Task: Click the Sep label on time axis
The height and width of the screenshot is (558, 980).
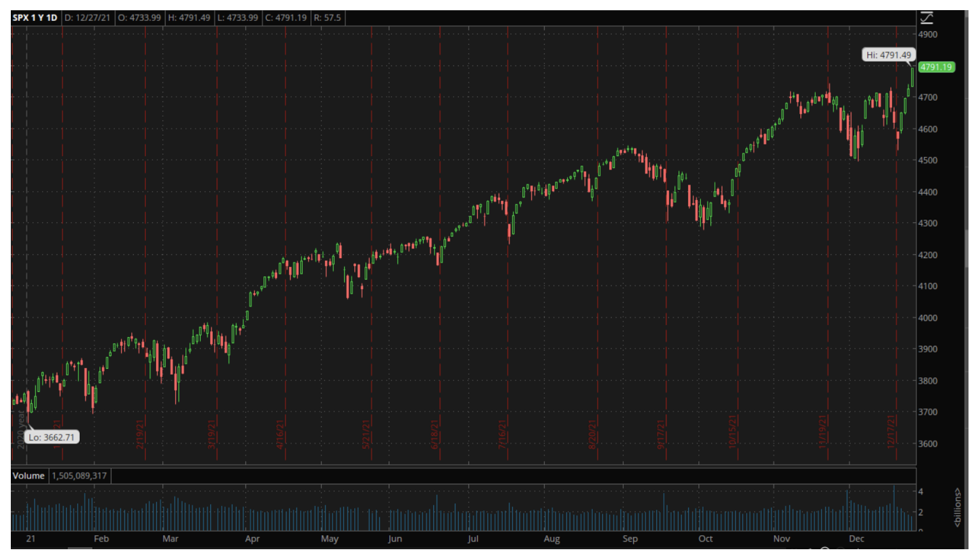Action: [630, 539]
